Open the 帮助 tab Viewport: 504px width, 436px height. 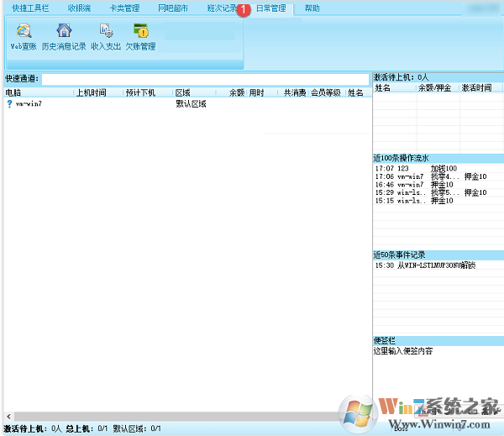(312, 8)
